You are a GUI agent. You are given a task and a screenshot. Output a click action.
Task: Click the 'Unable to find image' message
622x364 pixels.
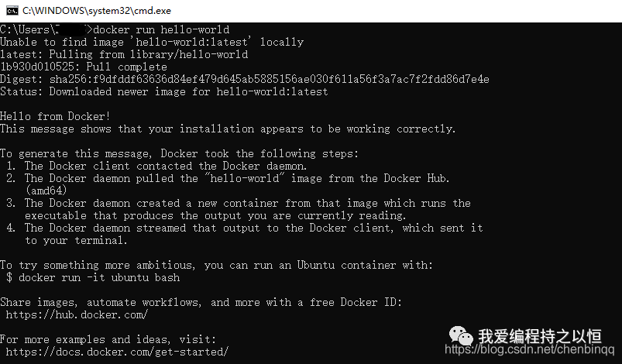152,42
